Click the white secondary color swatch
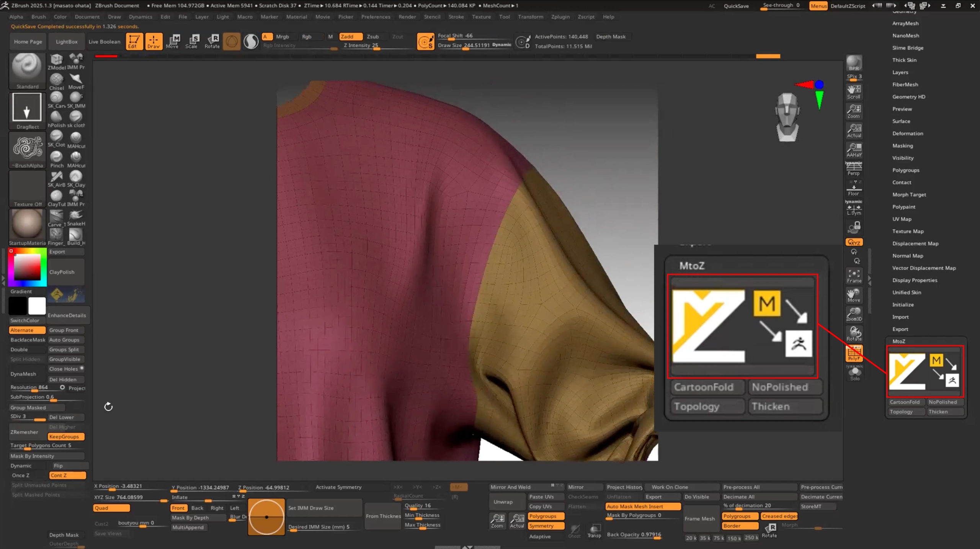980x549 pixels. click(37, 306)
